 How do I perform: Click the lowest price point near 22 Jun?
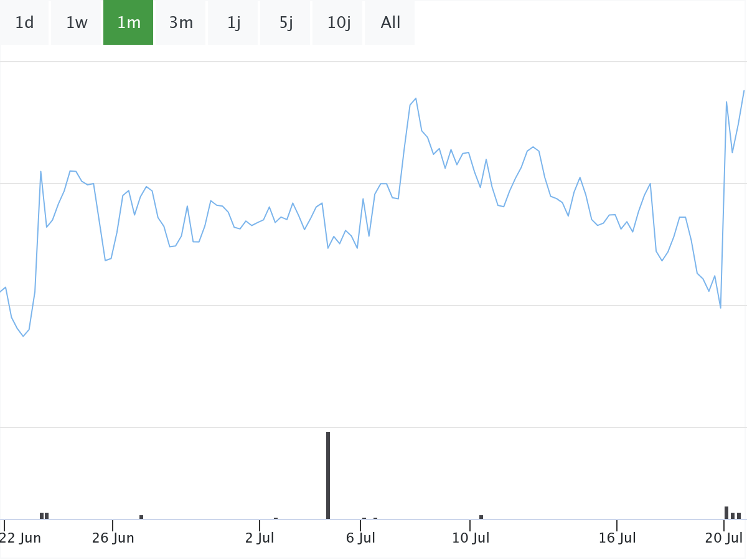coord(24,336)
